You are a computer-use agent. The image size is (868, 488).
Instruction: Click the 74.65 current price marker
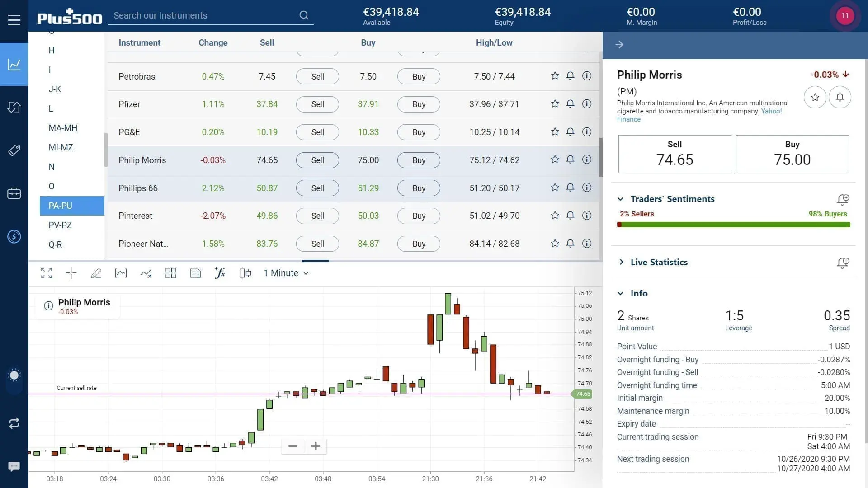click(x=583, y=394)
